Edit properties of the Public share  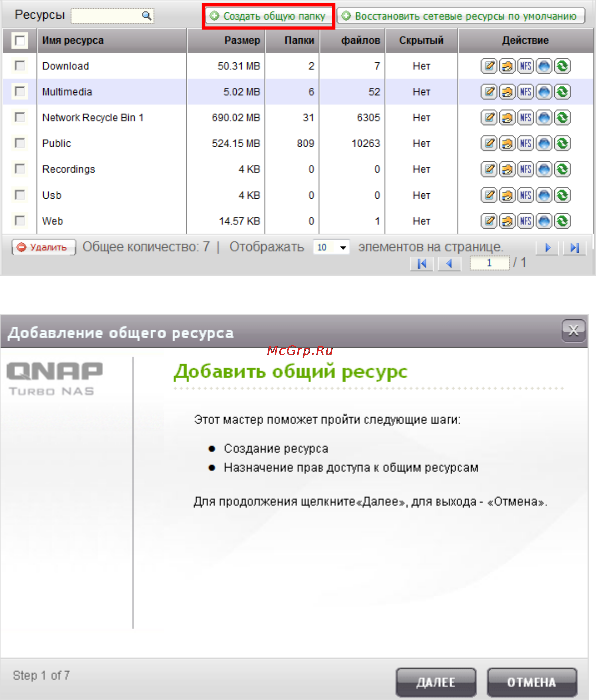(x=489, y=143)
